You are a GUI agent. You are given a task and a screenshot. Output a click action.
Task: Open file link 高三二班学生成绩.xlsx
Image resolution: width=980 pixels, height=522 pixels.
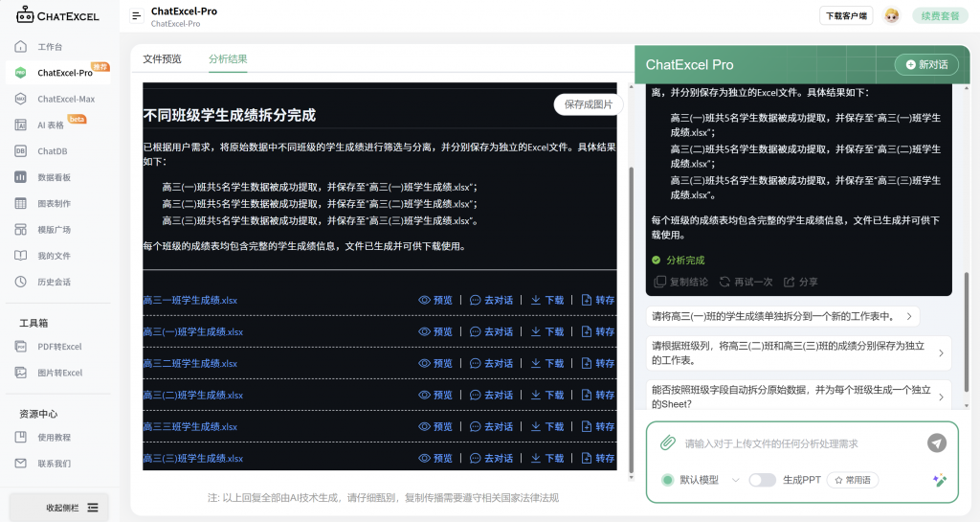point(190,363)
